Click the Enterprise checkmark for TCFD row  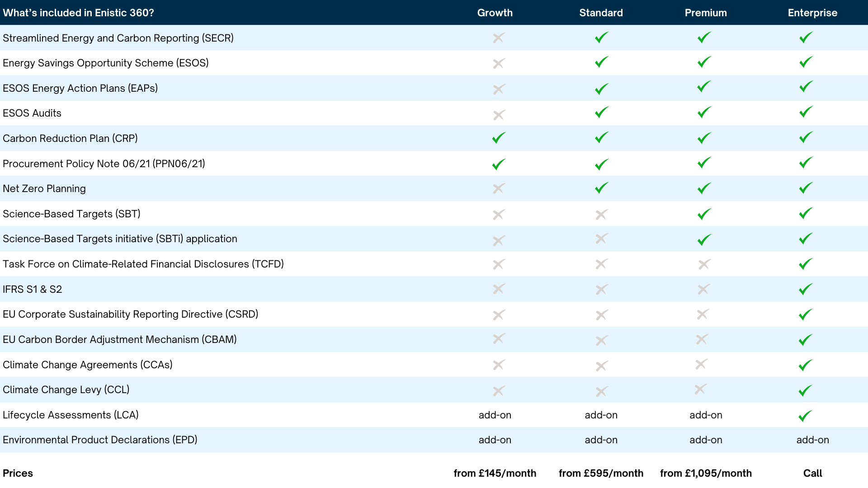click(x=806, y=264)
